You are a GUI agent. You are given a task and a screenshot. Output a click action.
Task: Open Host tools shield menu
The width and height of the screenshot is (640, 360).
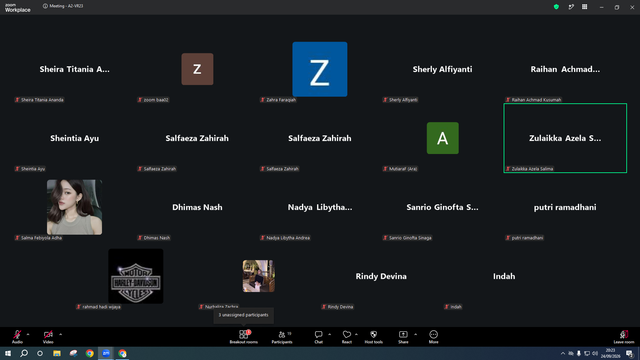point(373,337)
